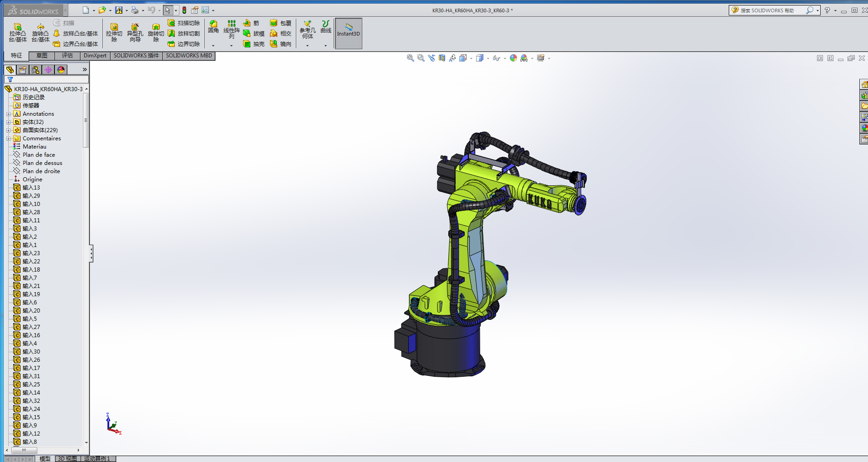Switch to the SOLIDWORKS MBD tab
This screenshot has width=868, height=462.
coord(189,56)
